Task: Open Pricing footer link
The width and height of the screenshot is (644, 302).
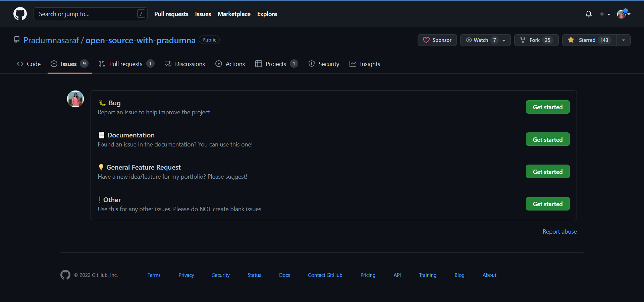Action: click(x=368, y=275)
